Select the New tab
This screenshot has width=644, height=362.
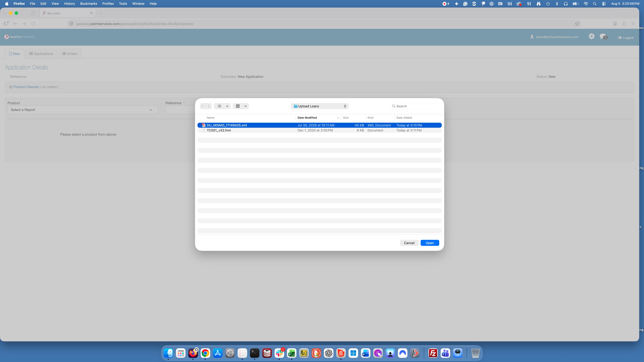tap(14, 54)
